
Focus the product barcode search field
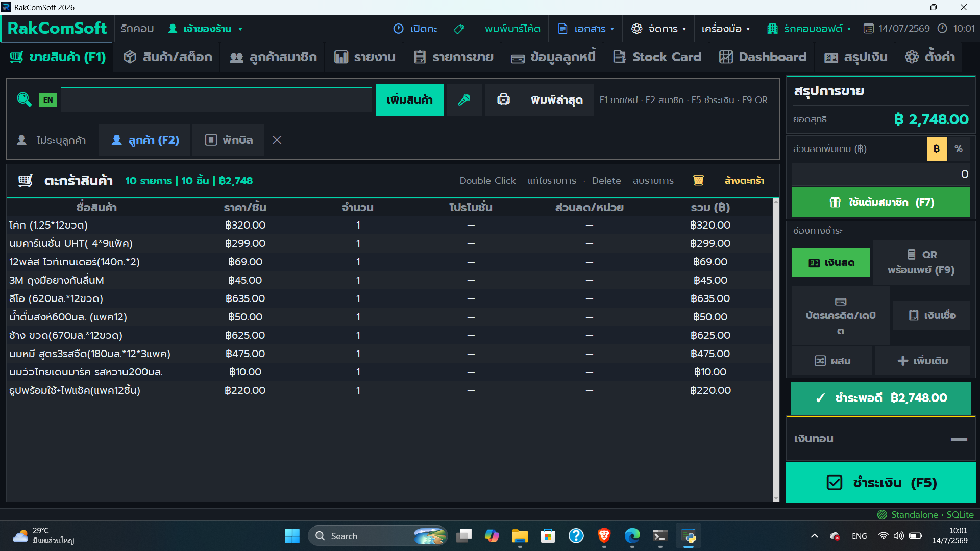[216, 99]
